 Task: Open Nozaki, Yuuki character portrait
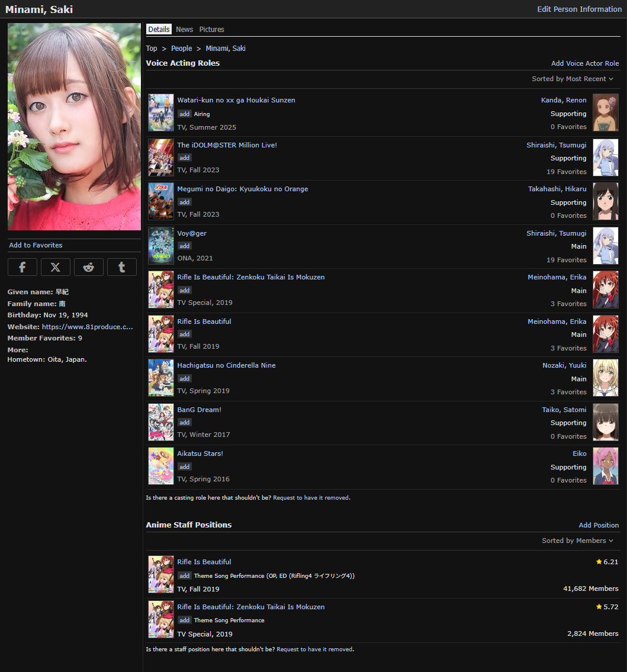pos(605,378)
